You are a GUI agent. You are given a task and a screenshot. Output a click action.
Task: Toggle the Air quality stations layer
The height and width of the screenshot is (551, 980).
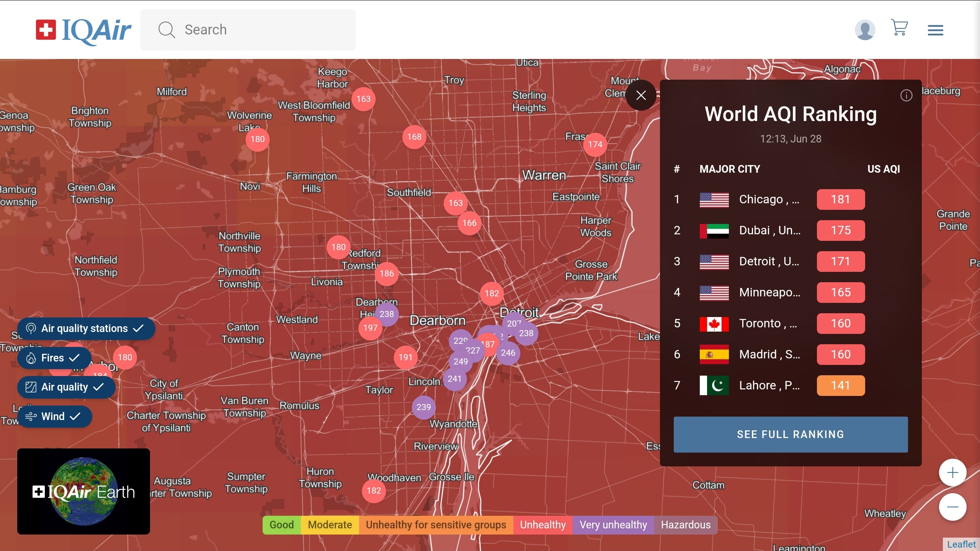tap(86, 329)
